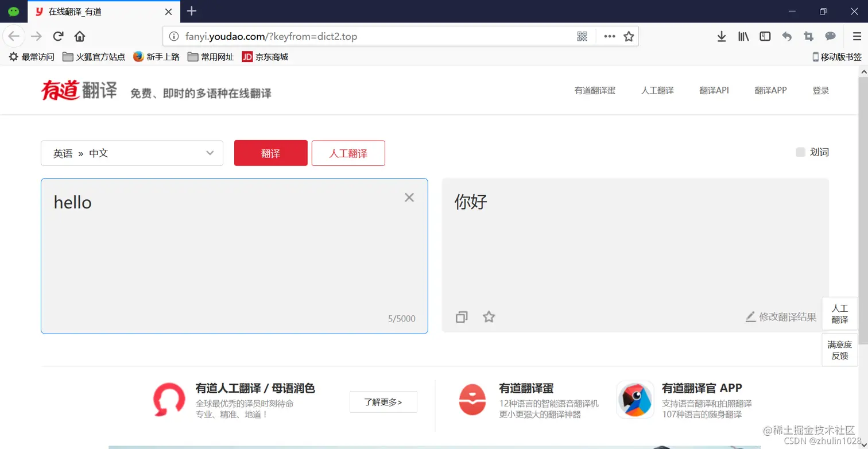
Task: Open the 火狐官方站点 bookmark folder
Action: pos(94,57)
